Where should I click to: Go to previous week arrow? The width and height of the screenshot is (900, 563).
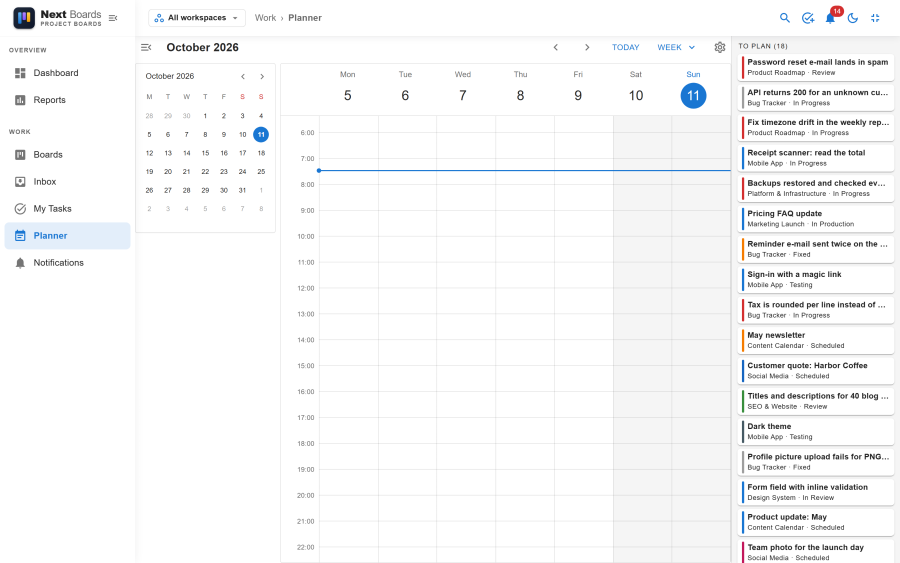pyautogui.click(x=556, y=47)
